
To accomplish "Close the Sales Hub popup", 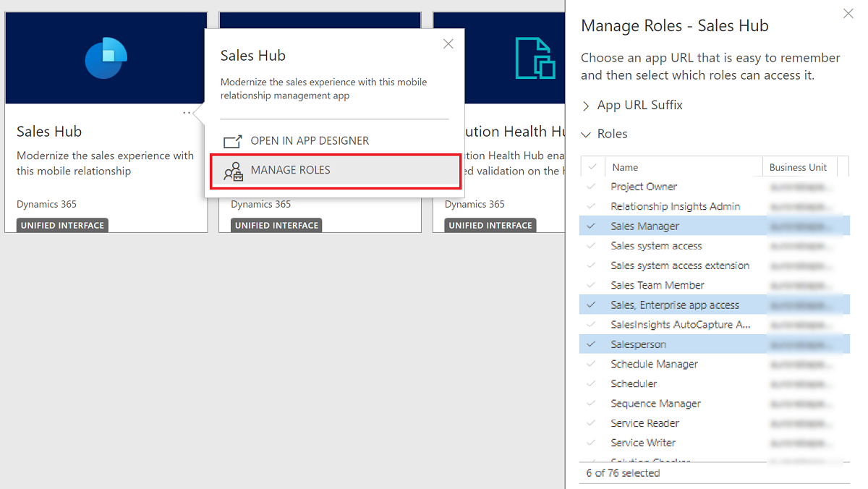I will [x=448, y=44].
